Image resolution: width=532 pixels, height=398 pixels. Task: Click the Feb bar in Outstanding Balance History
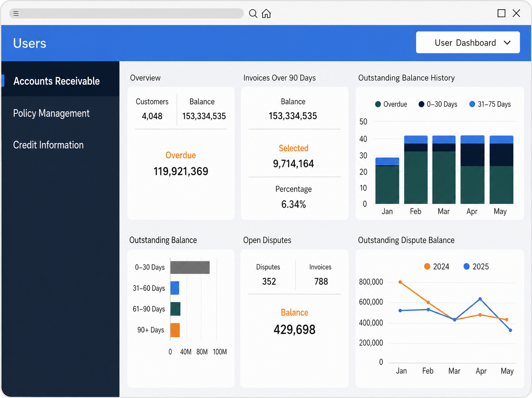(x=416, y=170)
